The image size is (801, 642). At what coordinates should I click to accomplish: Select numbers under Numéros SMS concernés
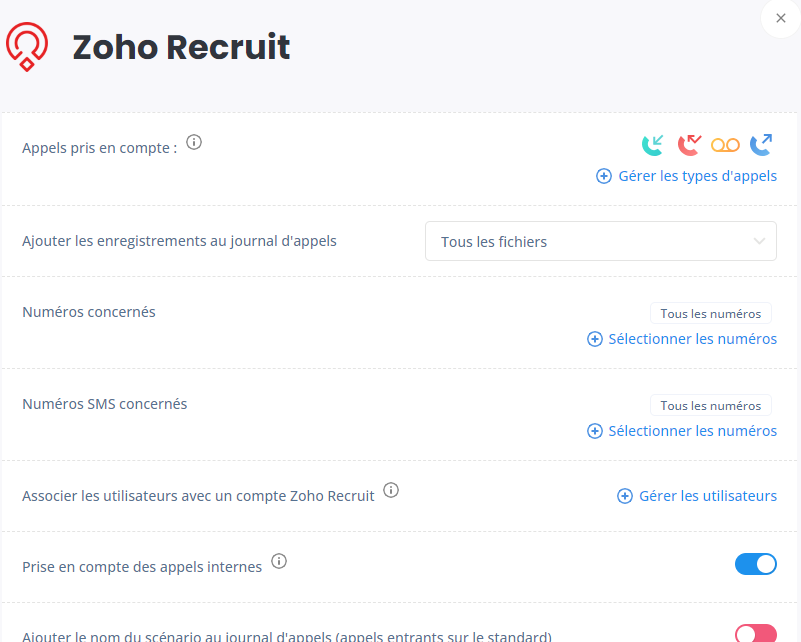pyautogui.click(x=682, y=431)
